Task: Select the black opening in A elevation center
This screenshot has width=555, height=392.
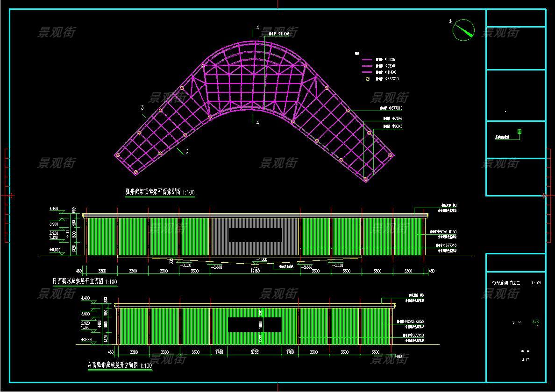Action: (255, 325)
